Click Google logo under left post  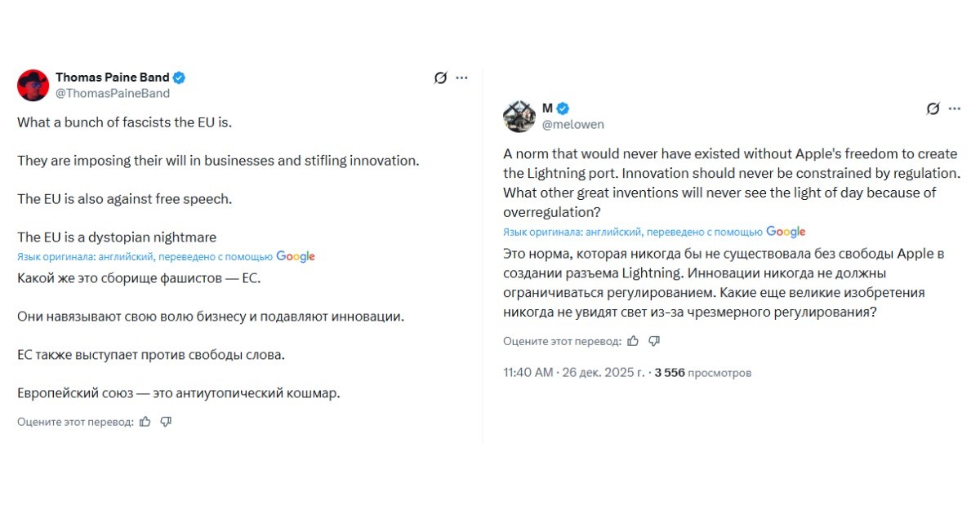point(296,256)
